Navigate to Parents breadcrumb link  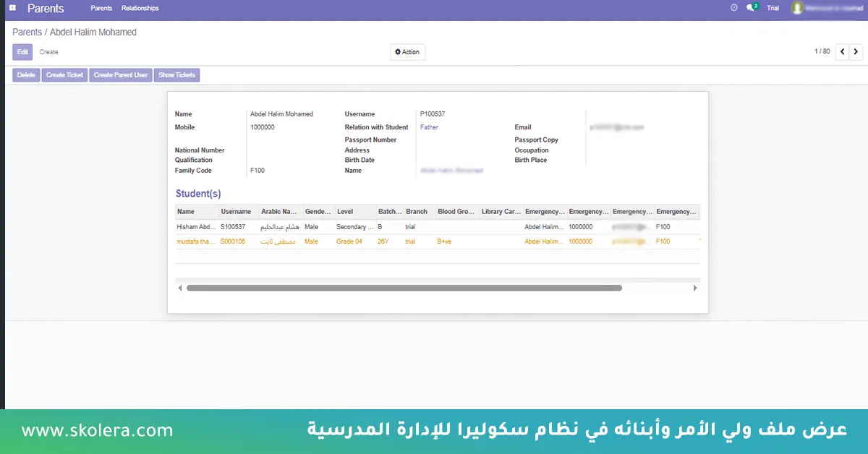(x=27, y=33)
